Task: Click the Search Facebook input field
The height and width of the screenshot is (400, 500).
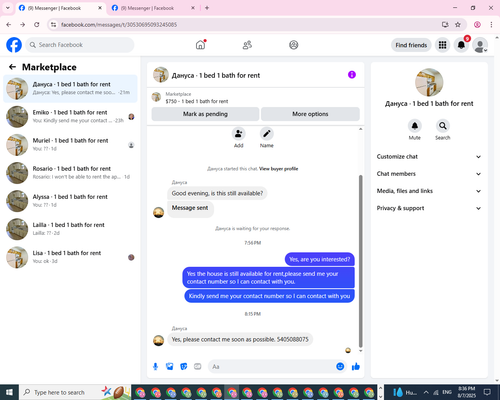Action: (x=80, y=45)
